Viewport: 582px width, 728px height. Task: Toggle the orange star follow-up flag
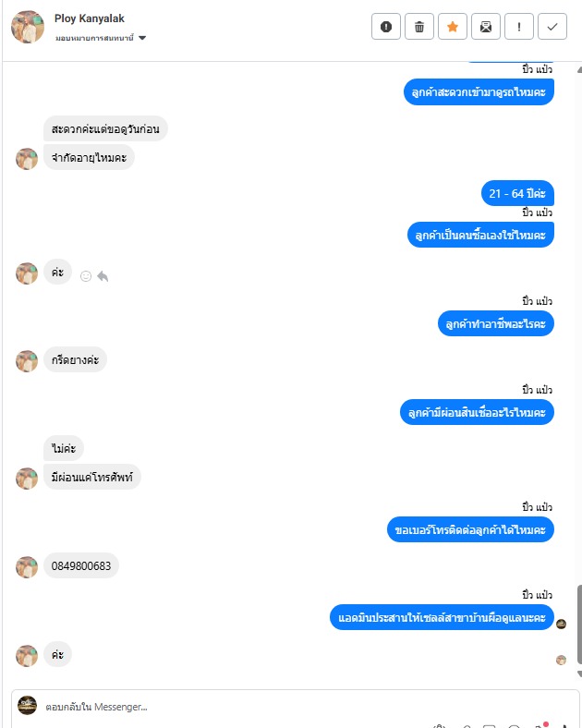click(x=453, y=27)
